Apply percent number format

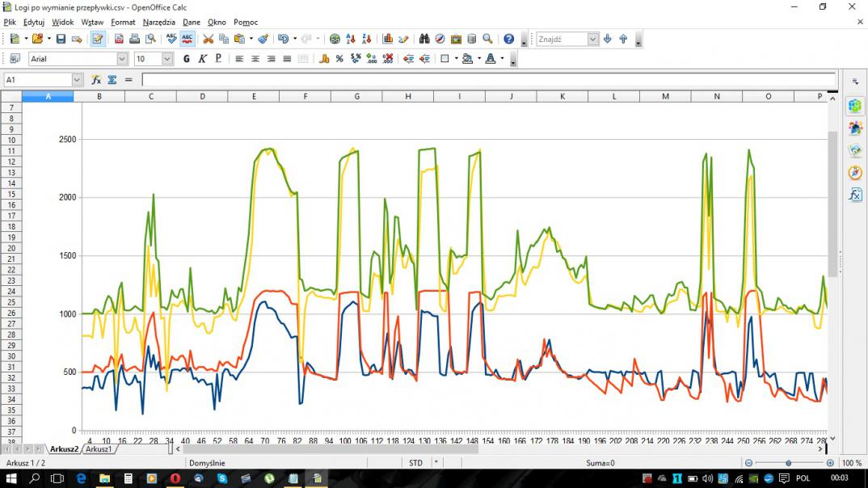pyautogui.click(x=339, y=59)
